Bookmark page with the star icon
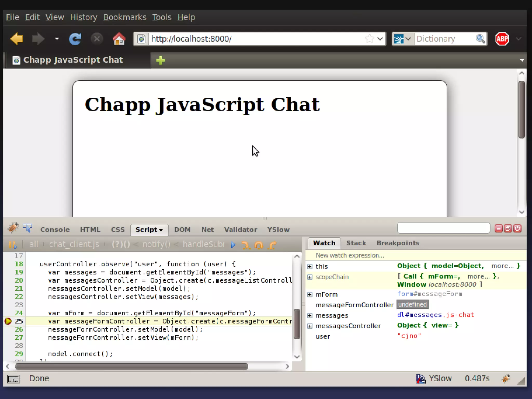Image resolution: width=532 pixels, height=399 pixels. (x=369, y=39)
